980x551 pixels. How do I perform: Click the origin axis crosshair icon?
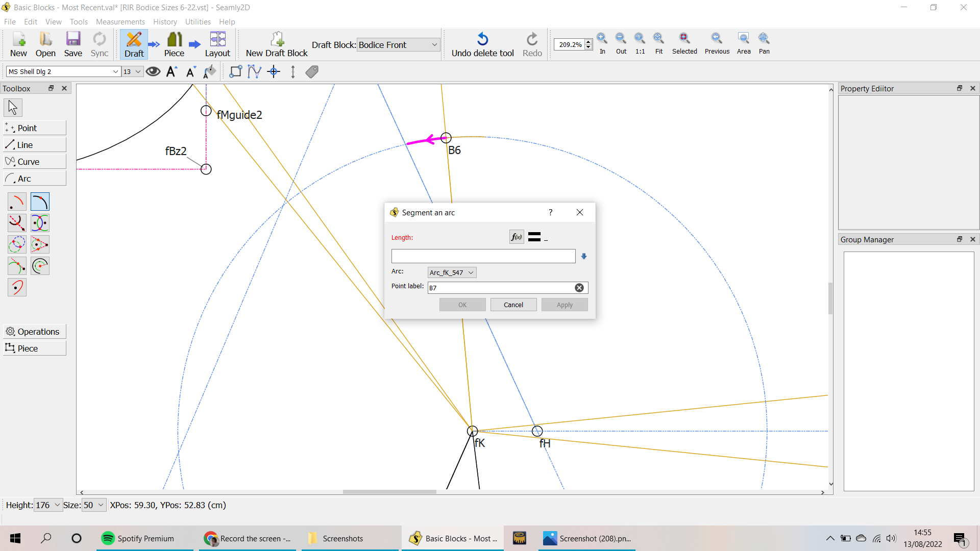(x=274, y=72)
